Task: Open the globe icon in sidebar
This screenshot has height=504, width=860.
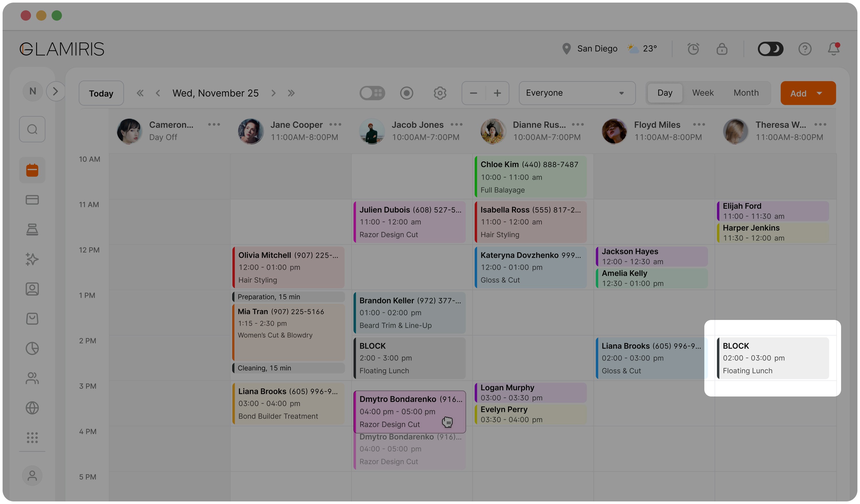Action: pos(32,408)
